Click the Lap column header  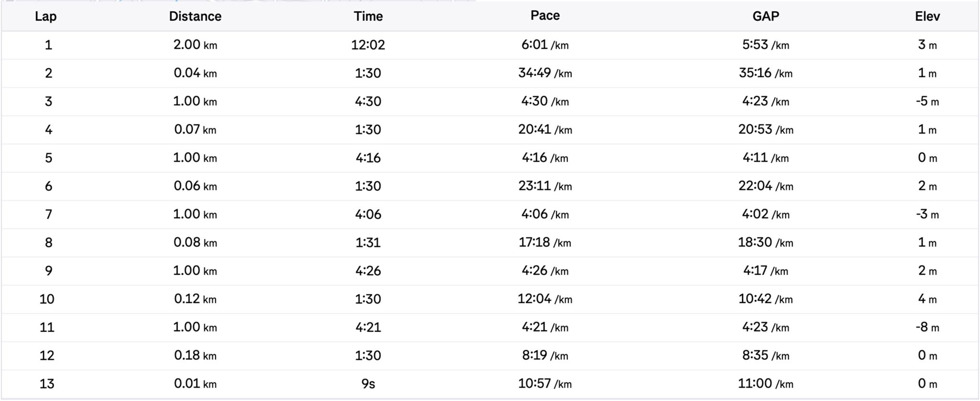point(46,16)
